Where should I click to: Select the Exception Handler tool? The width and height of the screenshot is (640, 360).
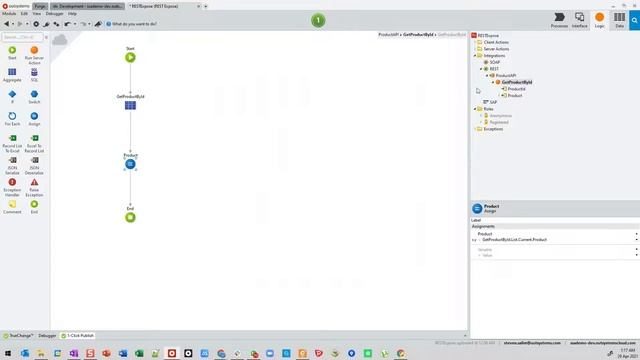[12, 187]
